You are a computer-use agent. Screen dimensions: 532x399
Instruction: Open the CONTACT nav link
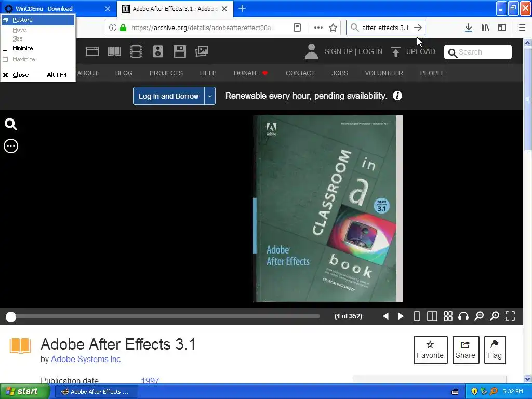(x=300, y=73)
